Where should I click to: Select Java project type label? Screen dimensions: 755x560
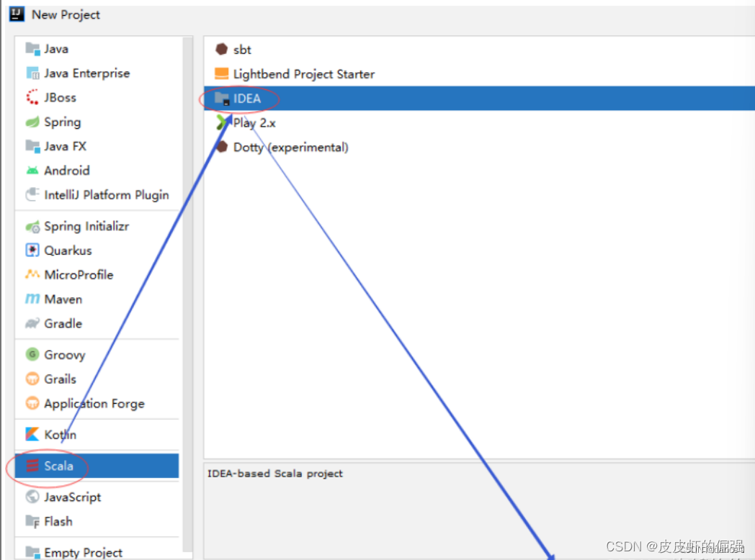56,49
